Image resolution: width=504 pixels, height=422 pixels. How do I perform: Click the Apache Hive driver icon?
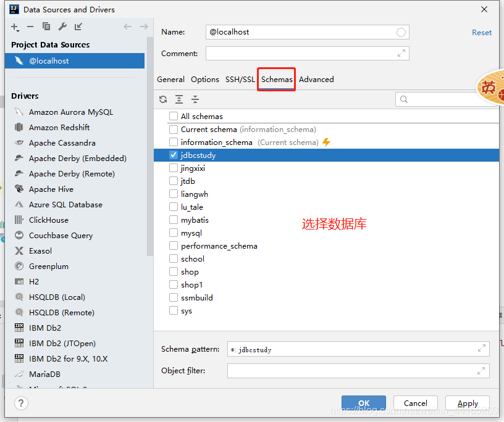(x=19, y=189)
